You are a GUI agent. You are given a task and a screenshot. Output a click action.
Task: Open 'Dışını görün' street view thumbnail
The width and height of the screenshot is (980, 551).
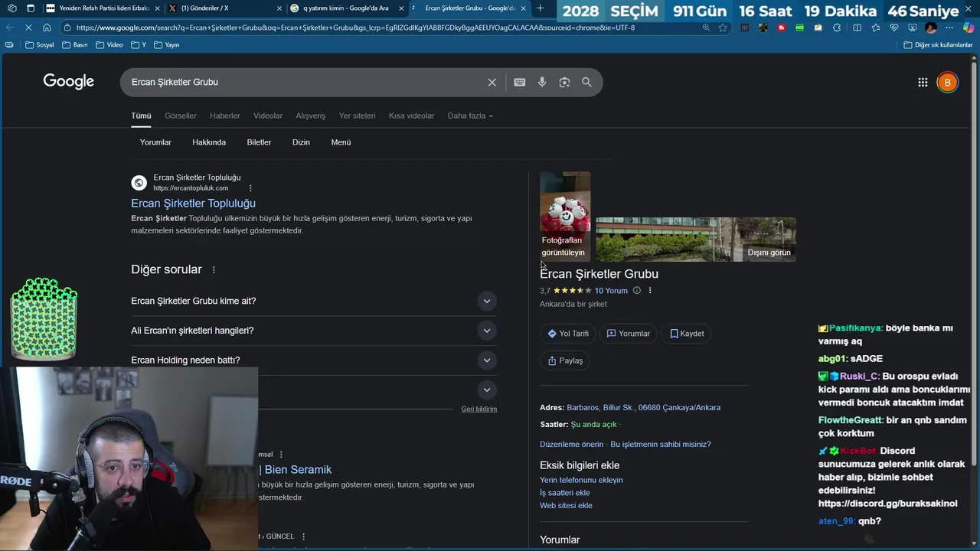coord(696,240)
